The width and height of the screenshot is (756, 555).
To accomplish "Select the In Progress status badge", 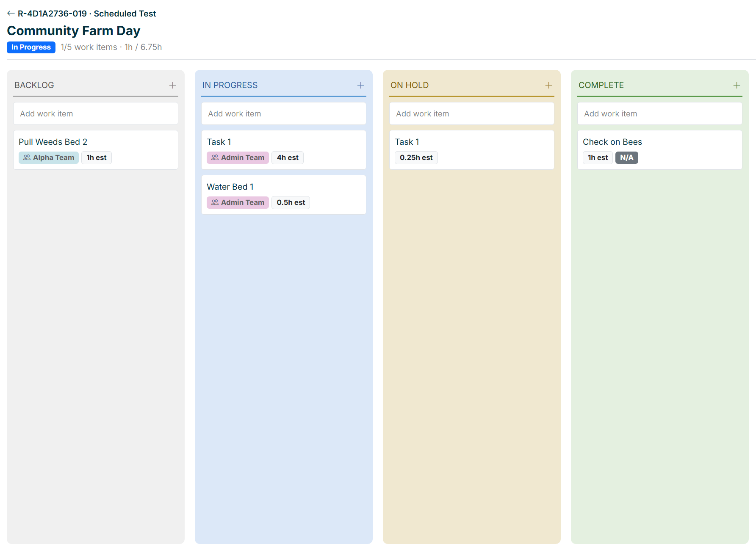I will pos(31,47).
